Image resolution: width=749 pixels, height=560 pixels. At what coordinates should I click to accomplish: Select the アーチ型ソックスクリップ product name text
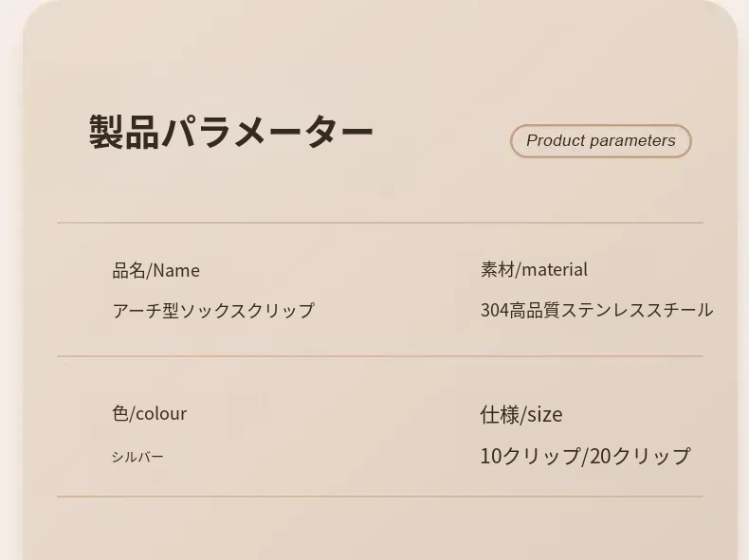[213, 311]
